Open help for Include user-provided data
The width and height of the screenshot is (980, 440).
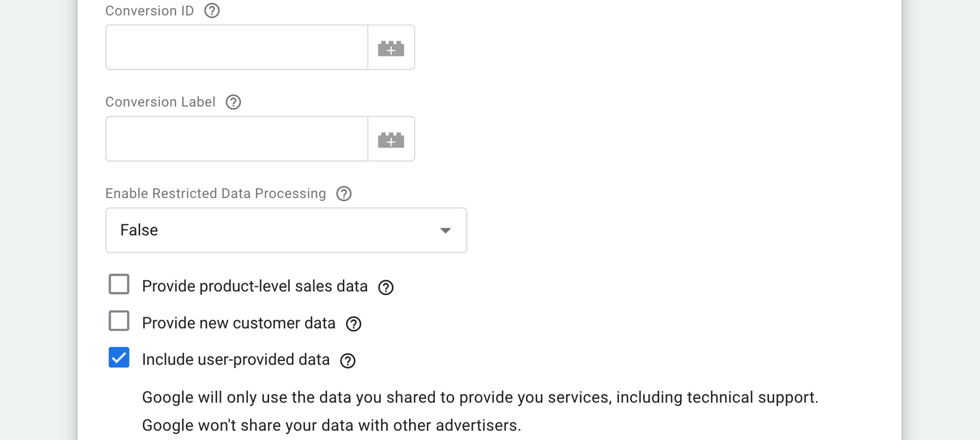[348, 361]
